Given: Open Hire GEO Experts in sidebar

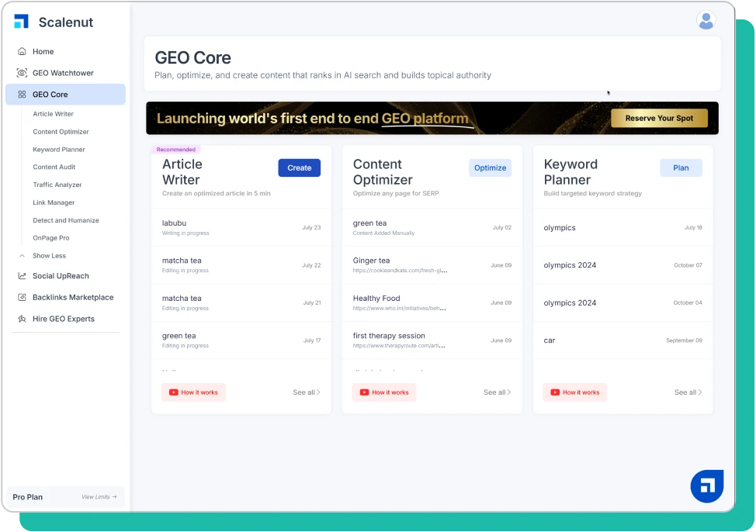Looking at the screenshot, I should 65,319.
